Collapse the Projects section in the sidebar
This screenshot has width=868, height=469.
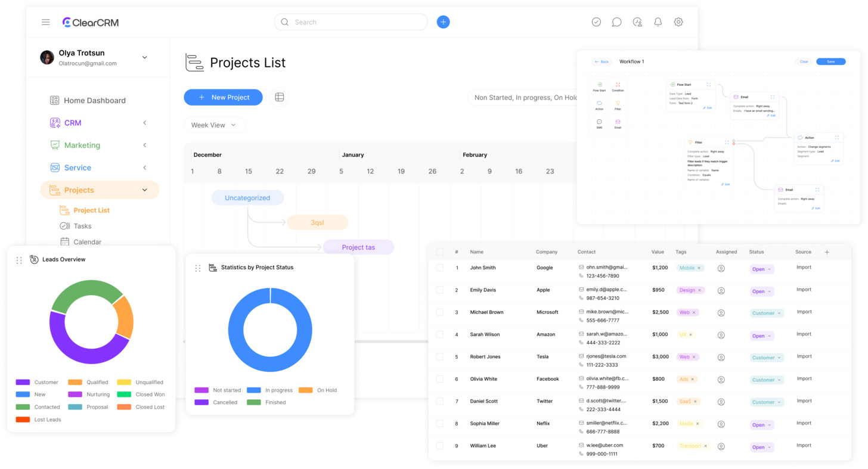[144, 190]
